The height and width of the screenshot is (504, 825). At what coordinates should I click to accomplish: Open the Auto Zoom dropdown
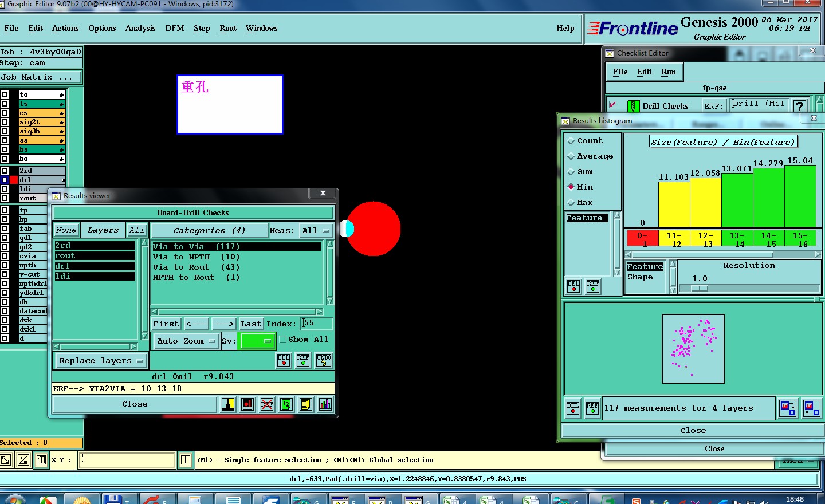pyautogui.click(x=186, y=341)
